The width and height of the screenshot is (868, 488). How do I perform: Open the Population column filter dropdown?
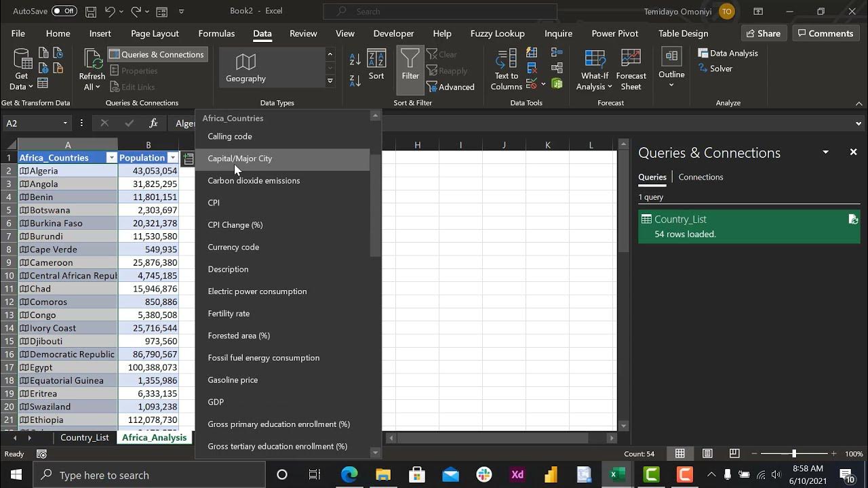(x=172, y=158)
